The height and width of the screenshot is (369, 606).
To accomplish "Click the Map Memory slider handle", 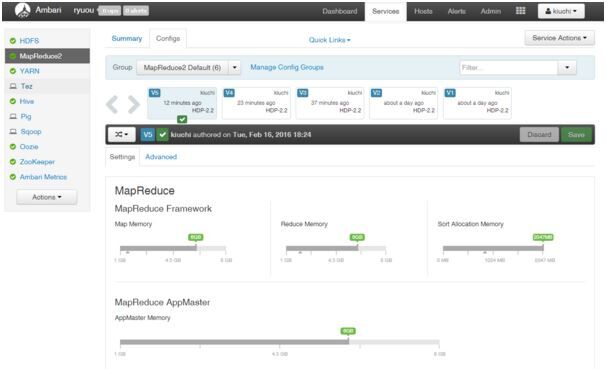I will 196,248.
